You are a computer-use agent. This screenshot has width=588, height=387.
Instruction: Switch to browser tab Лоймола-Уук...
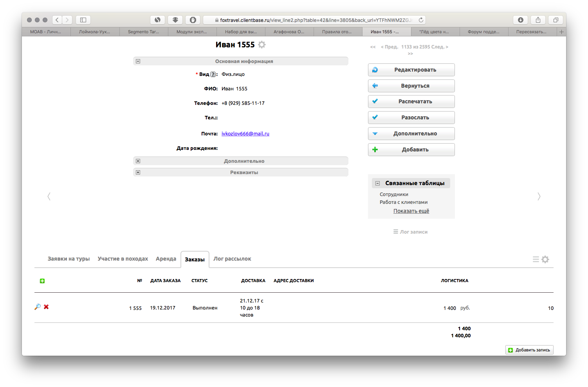[x=95, y=32]
